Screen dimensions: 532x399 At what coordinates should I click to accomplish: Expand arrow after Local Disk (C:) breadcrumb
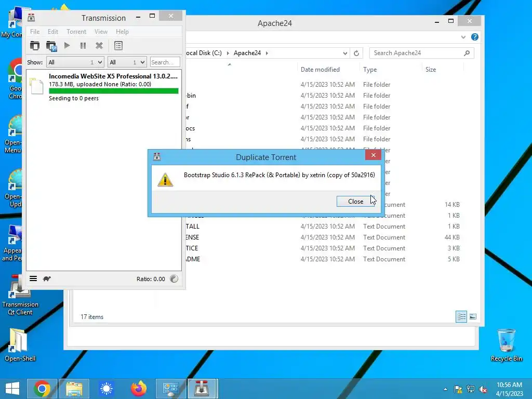(228, 53)
